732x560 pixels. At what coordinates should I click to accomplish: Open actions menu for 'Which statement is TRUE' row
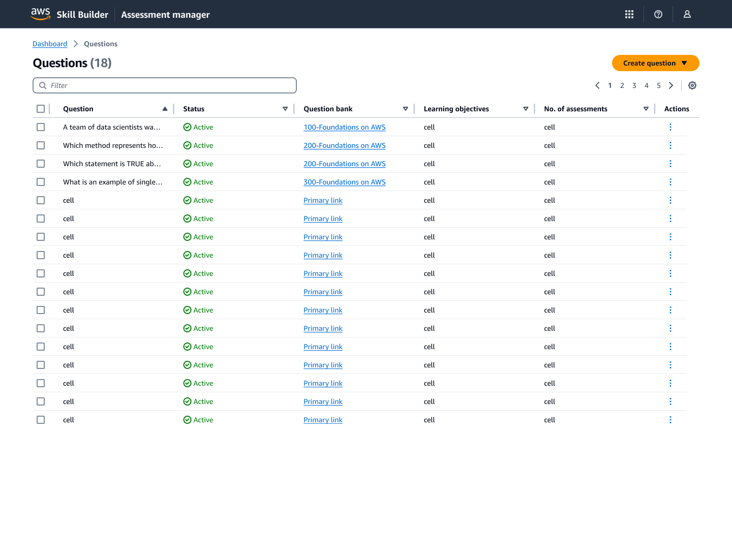[x=670, y=164]
